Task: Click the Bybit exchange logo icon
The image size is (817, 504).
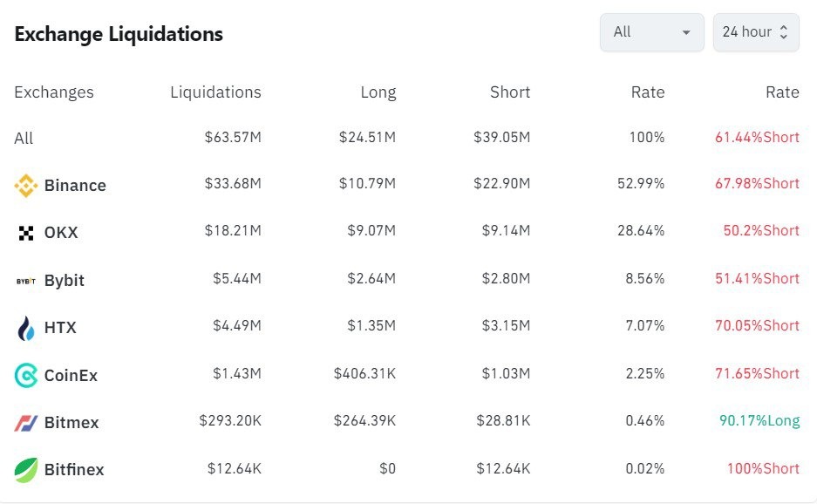Action: pyautogui.click(x=26, y=281)
